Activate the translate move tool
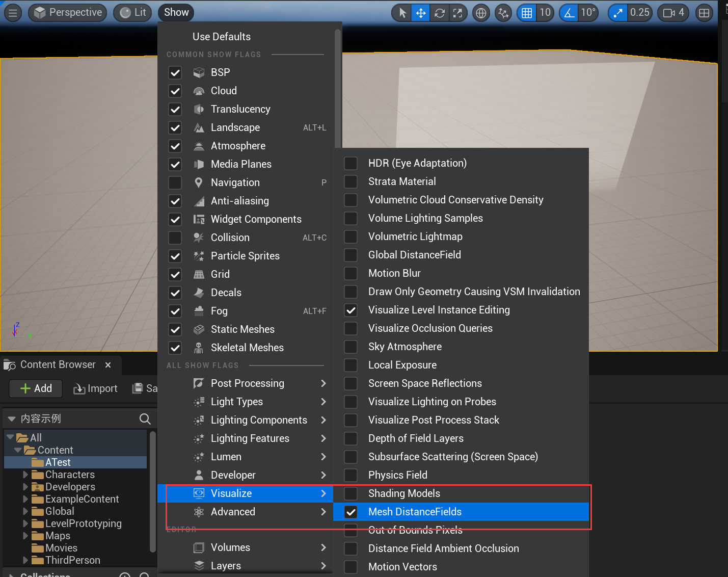Image resolution: width=728 pixels, height=577 pixels. click(421, 13)
